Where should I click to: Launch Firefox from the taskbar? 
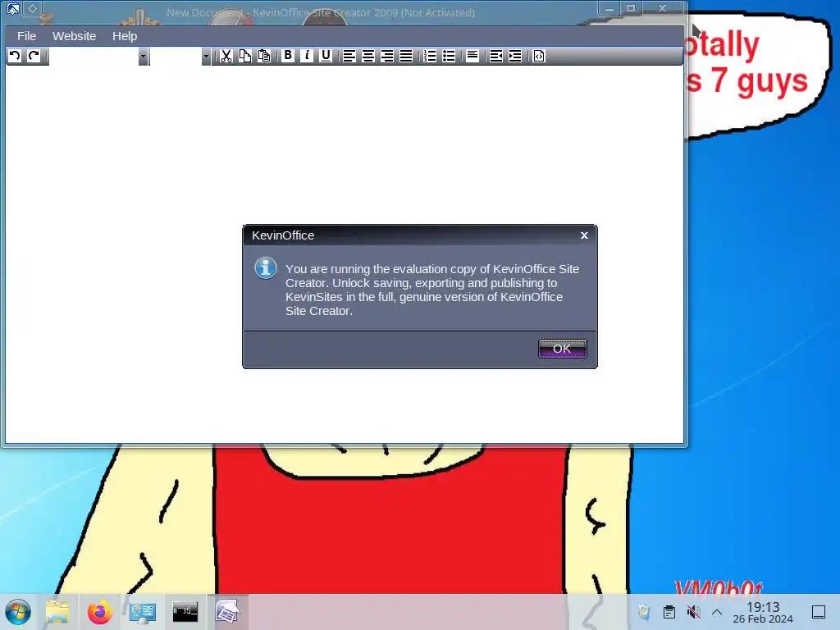point(99,612)
